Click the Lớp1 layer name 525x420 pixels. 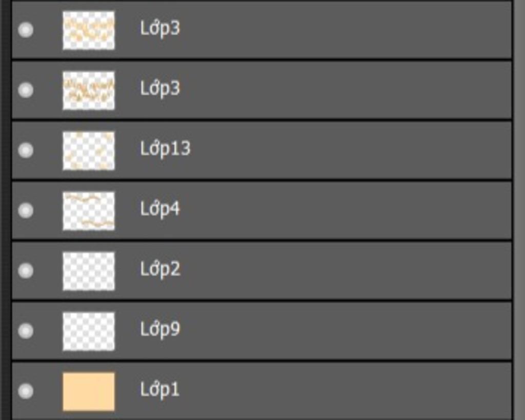tap(160, 390)
